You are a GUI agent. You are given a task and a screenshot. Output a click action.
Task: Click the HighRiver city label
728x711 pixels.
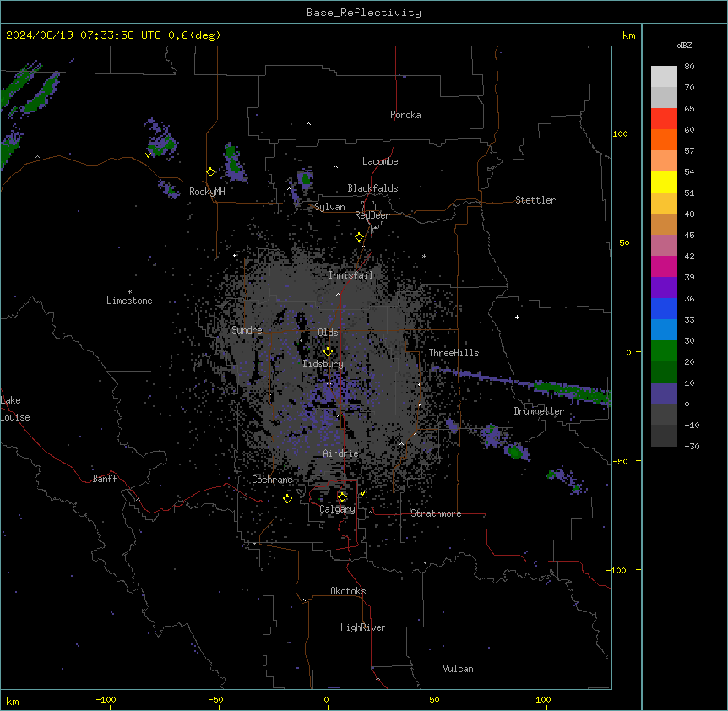pyautogui.click(x=363, y=627)
